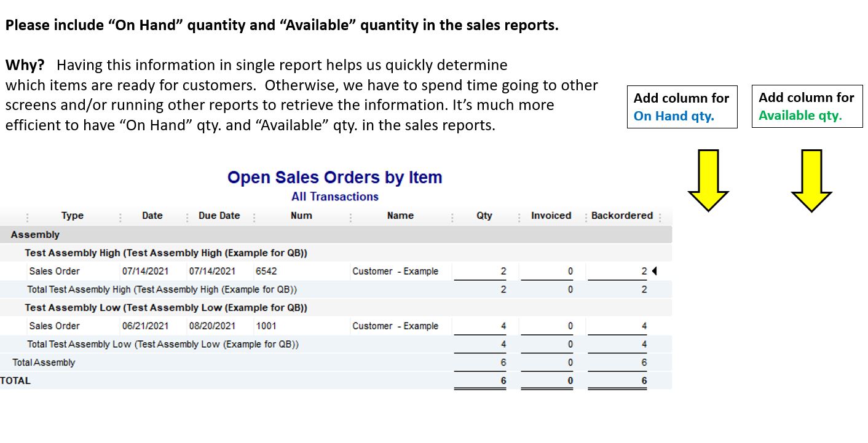Click the black arrow marker beside backordered quantity 2

[x=653, y=270]
